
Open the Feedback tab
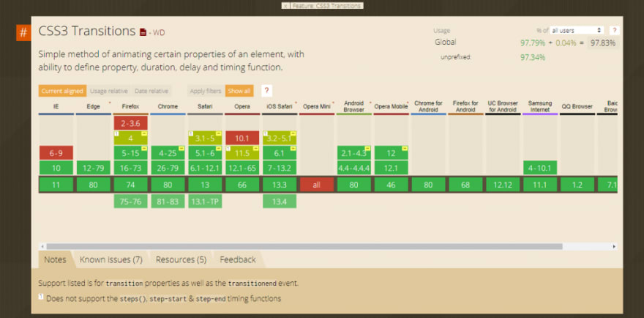tap(238, 259)
